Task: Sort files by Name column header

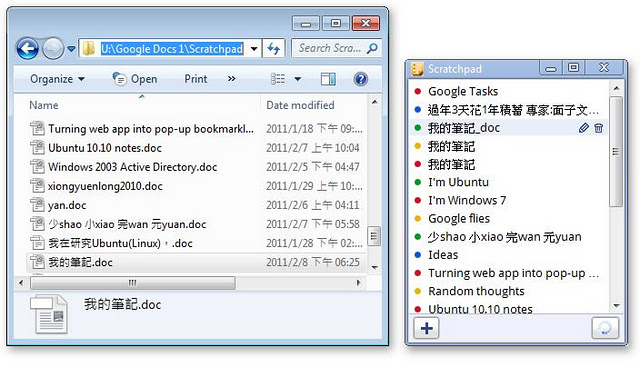Action: [44, 105]
